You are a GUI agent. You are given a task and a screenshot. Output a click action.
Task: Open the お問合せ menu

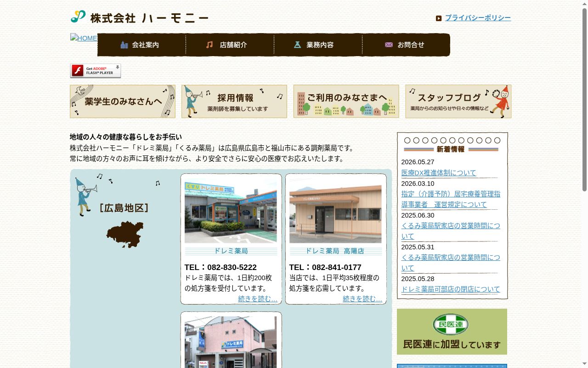406,45
